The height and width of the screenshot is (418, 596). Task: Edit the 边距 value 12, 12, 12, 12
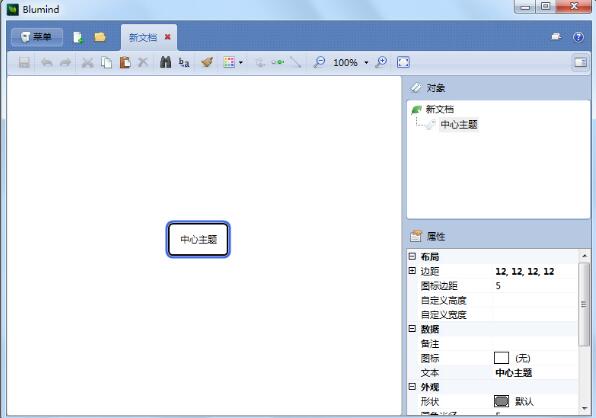point(525,271)
